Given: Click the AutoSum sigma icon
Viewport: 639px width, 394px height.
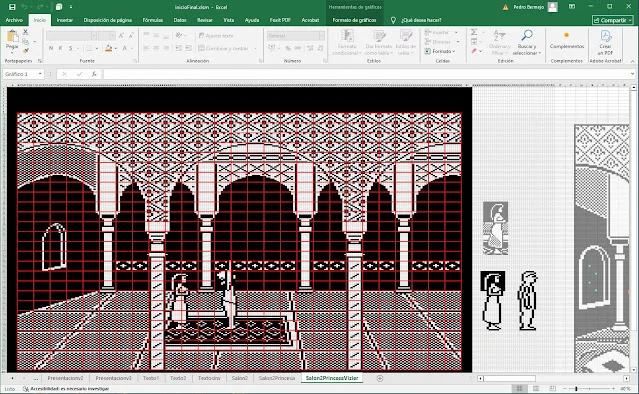Looking at the screenshot, I should [x=474, y=32].
